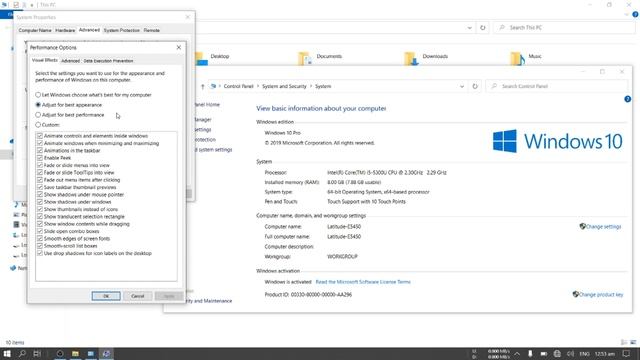Open the clock showing 12:53 am
Viewport: 640px width, 360px height.
click(x=604, y=353)
